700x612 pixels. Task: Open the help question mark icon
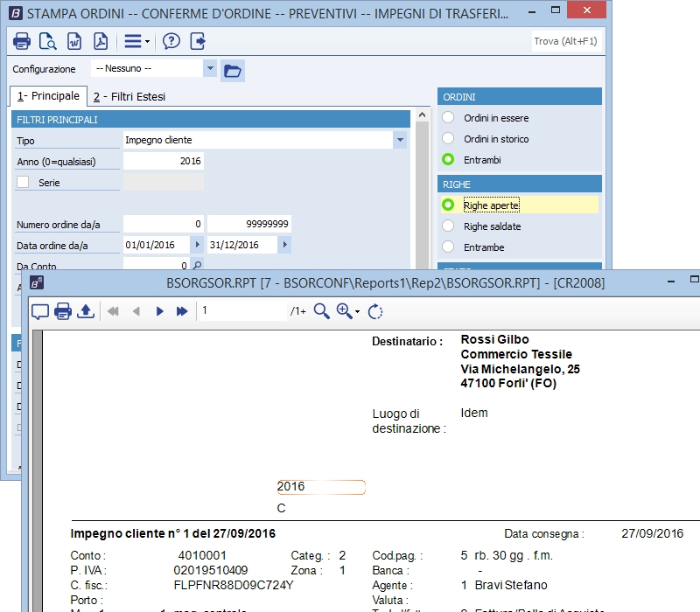pyautogui.click(x=171, y=41)
